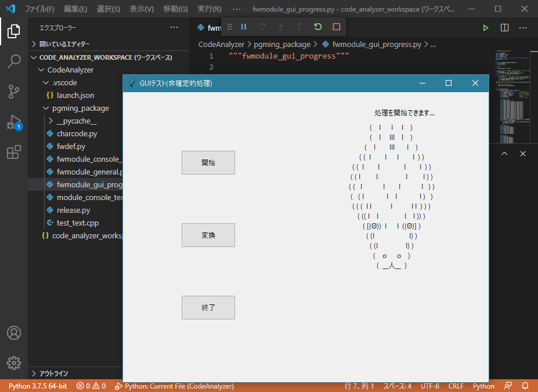Open the Run and Debug view

click(14, 122)
